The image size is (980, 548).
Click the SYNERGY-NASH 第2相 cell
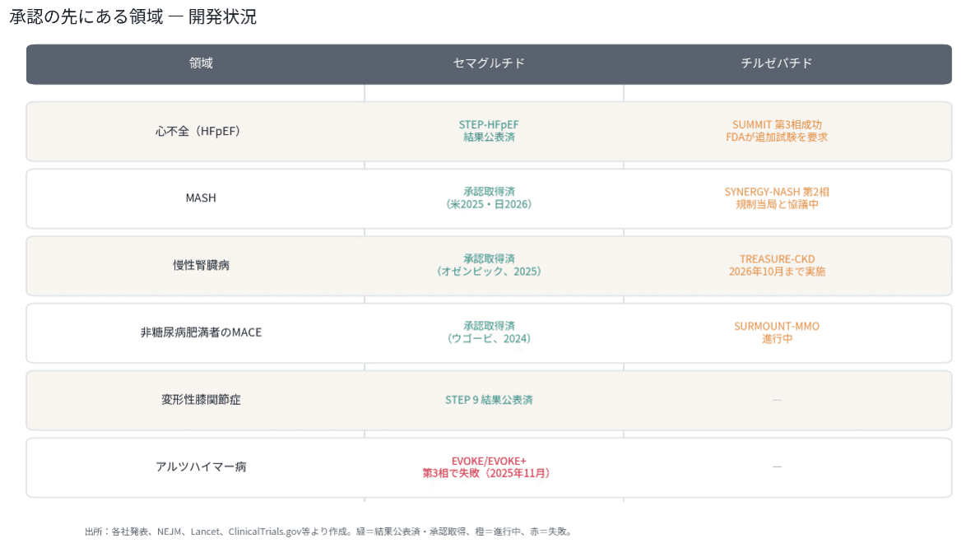point(777,198)
